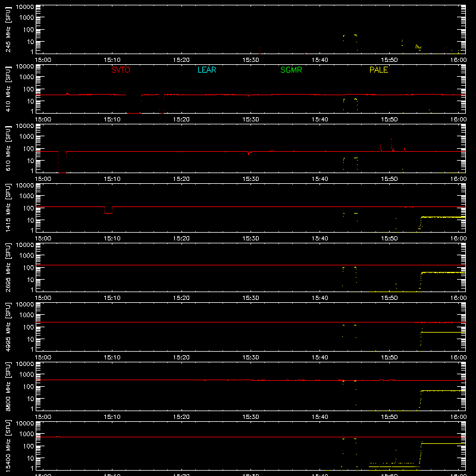This screenshot has width=476, height=476.
Task: Select the 245 MHz [SFU] axis label
Action: click(8, 30)
